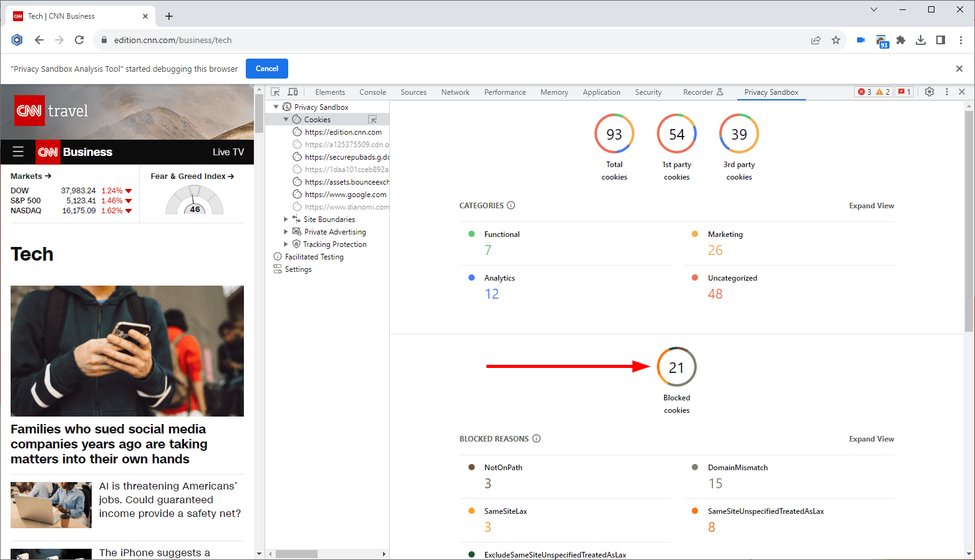Toggle the device toolbar icon
The image size is (975, 560).
[x=293, y=92]
